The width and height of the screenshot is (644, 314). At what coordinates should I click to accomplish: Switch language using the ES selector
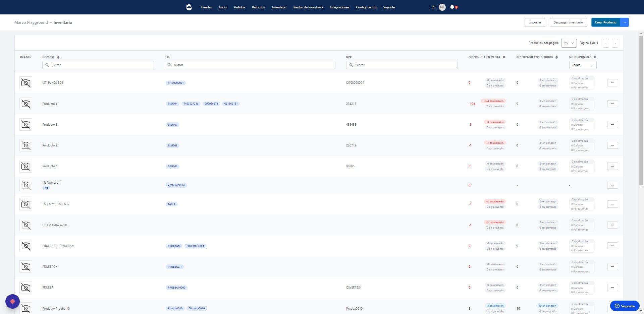(x=433, y=7)
